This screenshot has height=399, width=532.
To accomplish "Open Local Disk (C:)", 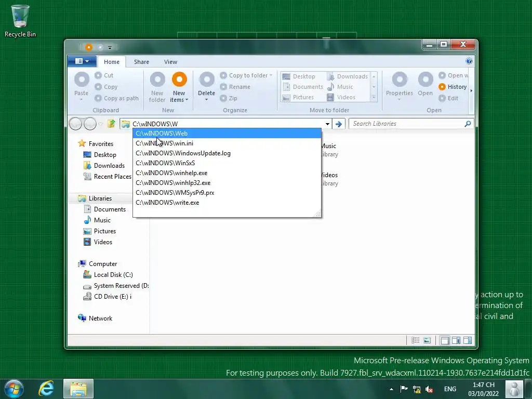I will [108, 275].
